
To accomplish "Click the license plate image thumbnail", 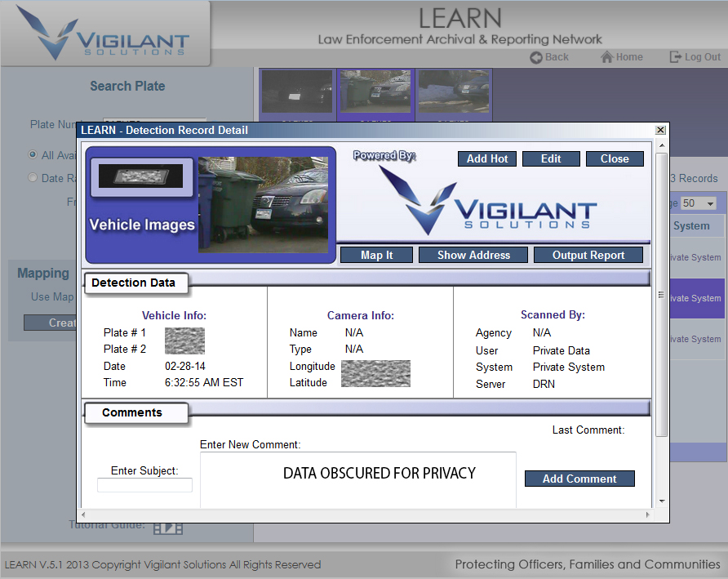I will click(x=140, y=176).
